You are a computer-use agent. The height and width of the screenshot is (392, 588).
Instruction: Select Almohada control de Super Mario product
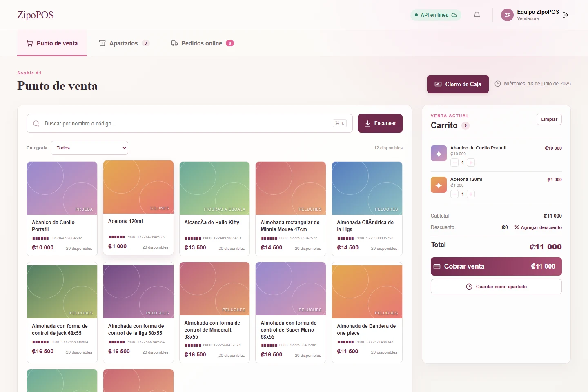[291, 312]
